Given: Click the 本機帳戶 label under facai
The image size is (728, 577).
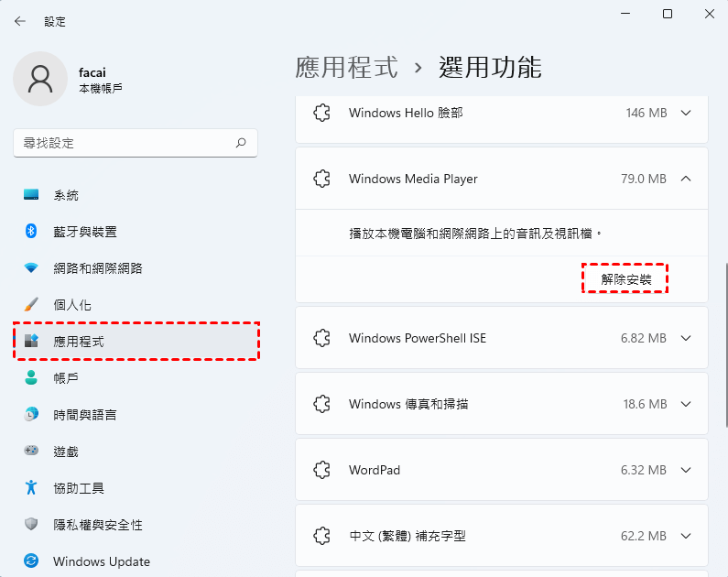Looking at the screenshot, I should [101, 88].
